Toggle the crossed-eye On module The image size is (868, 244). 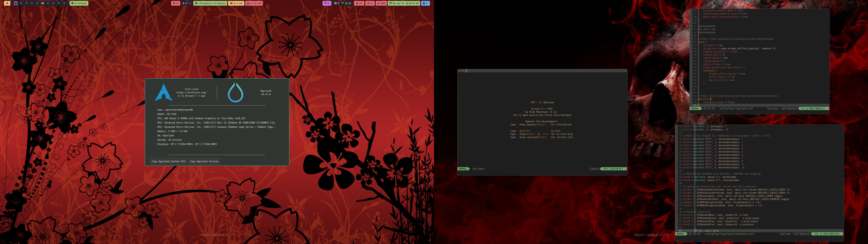point(370,3)
